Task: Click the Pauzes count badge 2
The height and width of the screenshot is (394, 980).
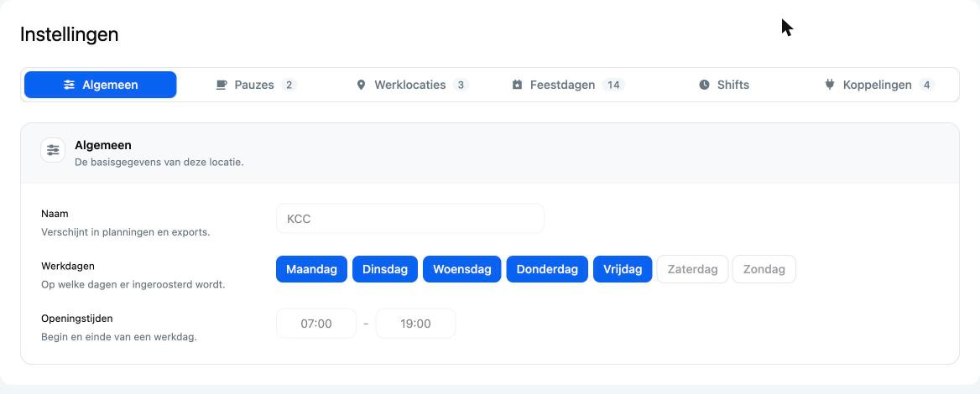Action: pos(288,85)
